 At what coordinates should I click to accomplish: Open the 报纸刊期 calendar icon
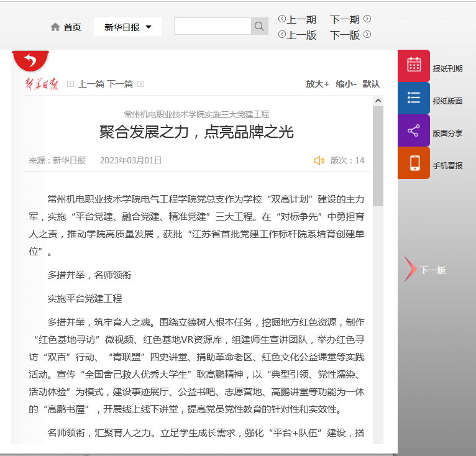414,65
